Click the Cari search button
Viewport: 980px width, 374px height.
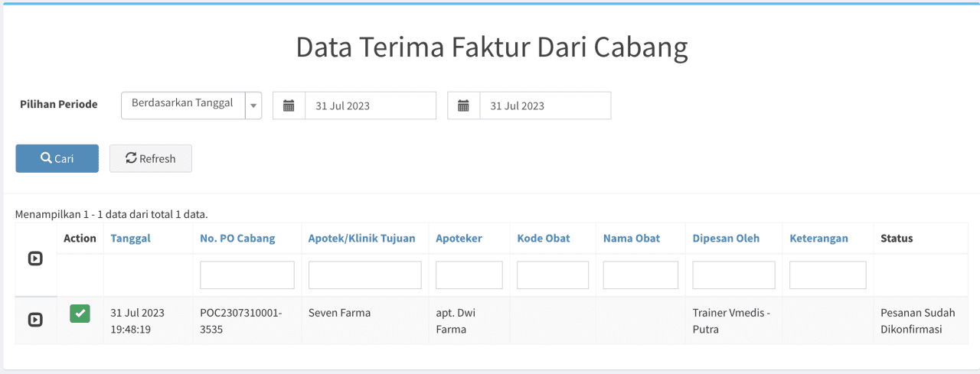57,158
